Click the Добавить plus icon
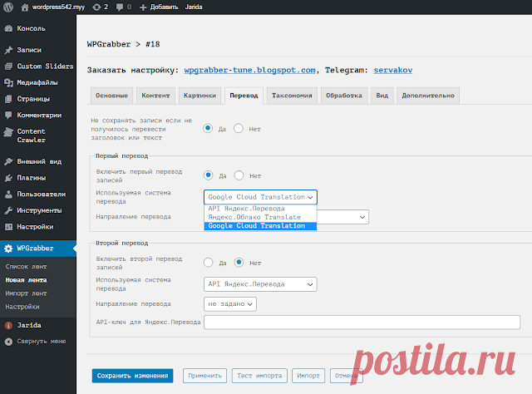The image size is (532, 394). pos(143,7)
